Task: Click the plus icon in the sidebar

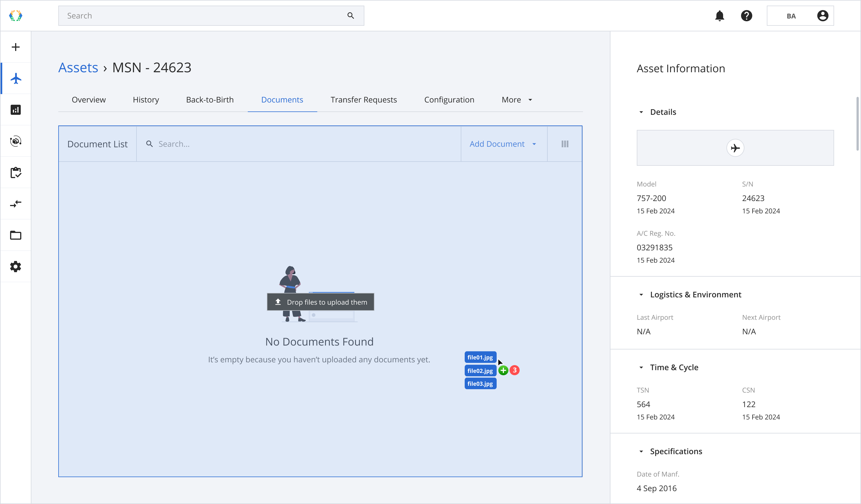Action: tap(16, 47)
